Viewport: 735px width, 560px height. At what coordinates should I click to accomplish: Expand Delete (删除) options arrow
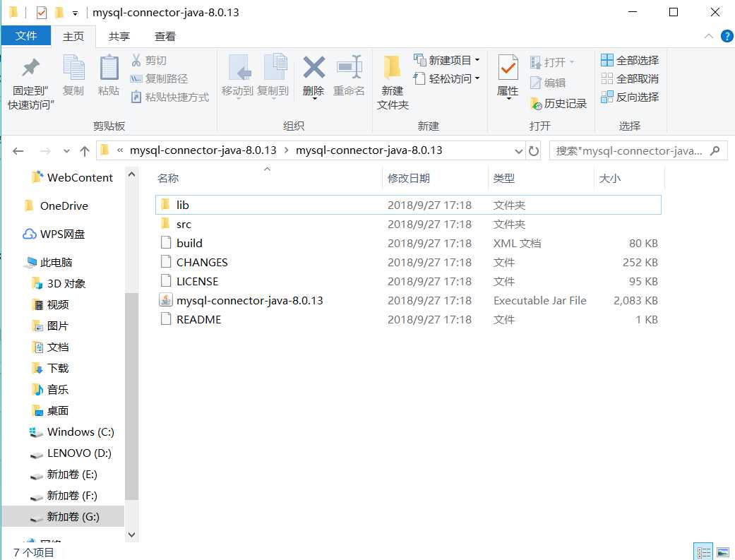click(314, 98)
